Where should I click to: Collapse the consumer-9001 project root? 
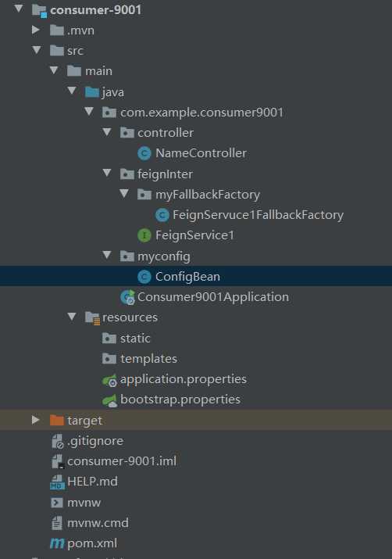[19, 8]
